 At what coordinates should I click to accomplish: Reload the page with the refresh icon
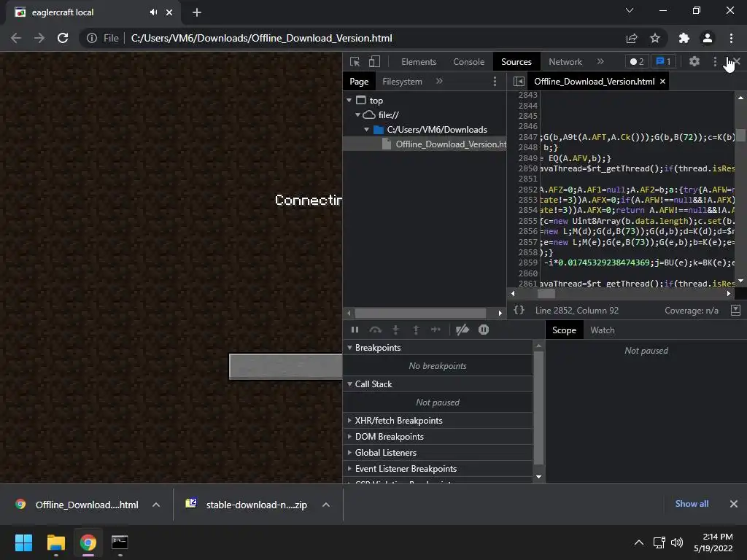point(63,38)
